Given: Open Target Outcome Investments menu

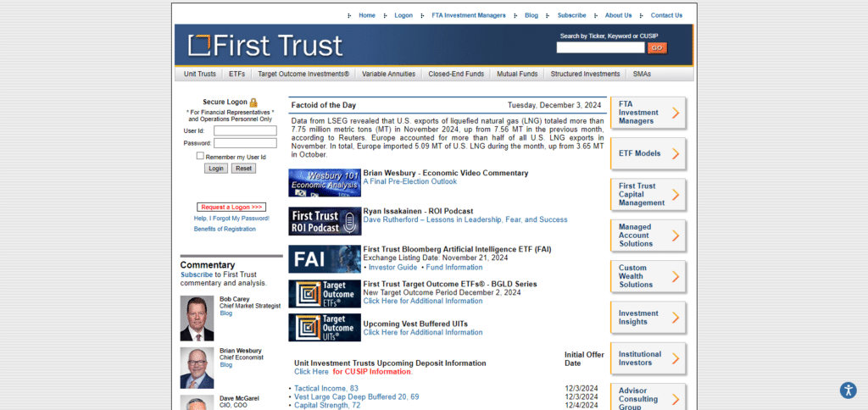Looking at the screenshot, I should point(303,74).
